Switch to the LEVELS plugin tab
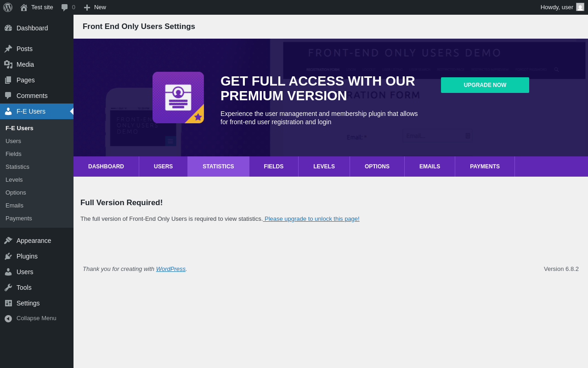 coord(324,167)
